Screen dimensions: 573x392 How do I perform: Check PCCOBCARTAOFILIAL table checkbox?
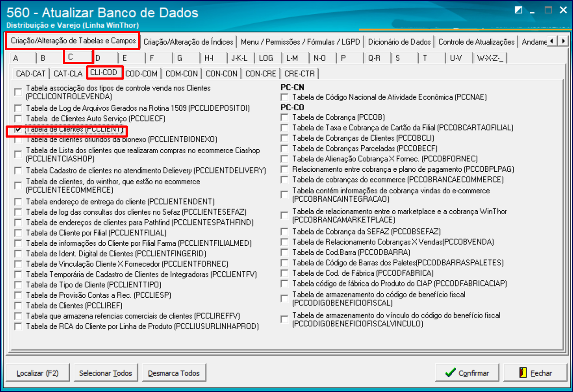pos(285,128)
